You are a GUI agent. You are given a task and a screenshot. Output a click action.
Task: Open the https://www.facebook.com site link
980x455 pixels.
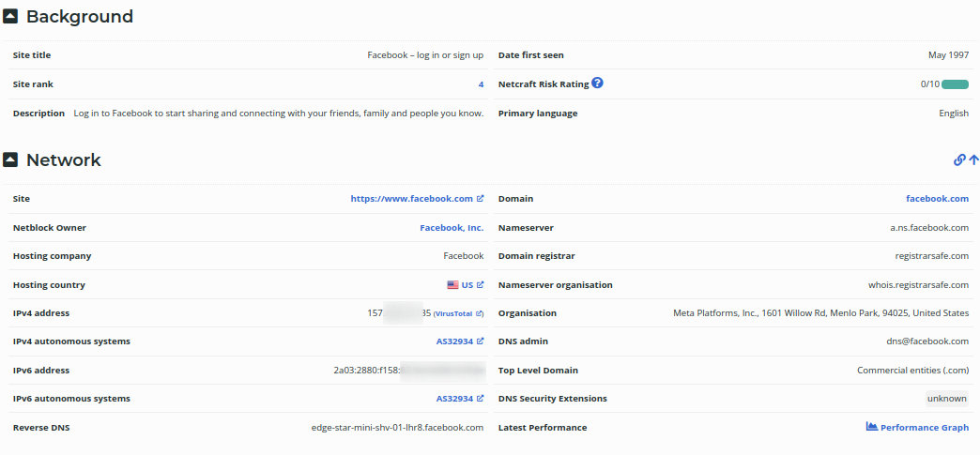(x=411, y=199)
